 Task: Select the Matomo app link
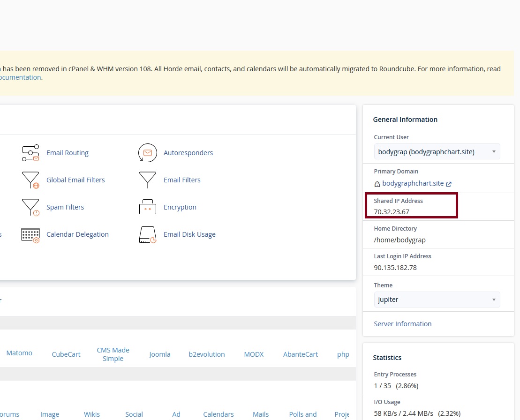coord(19,353)
